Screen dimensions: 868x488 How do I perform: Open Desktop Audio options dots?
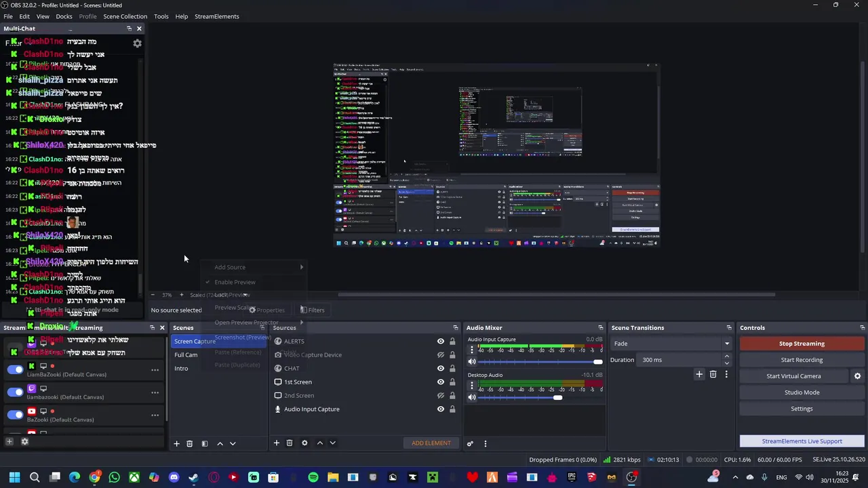point(472,386)
